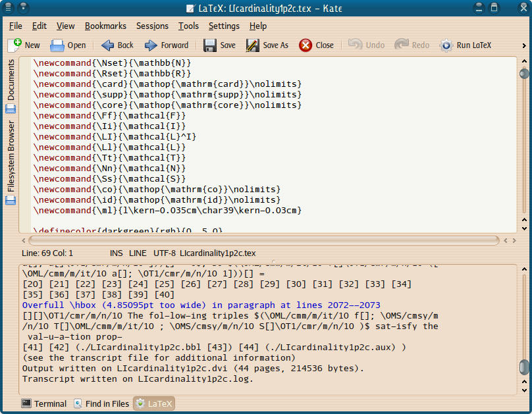Open the View menu
Image resolution: width=532 pixels, height=414 pixels.
(65, 26)
